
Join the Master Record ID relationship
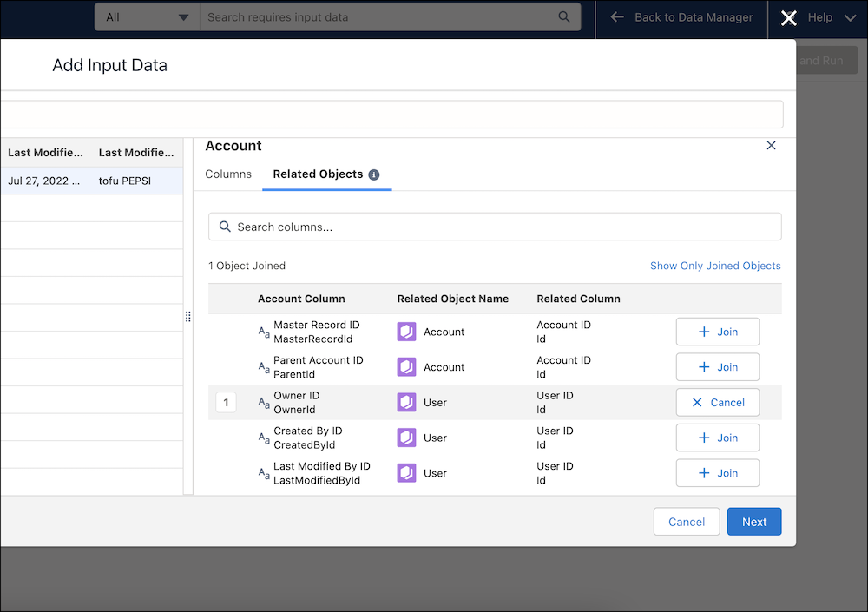pyautogui.click(x=718, y=332)
